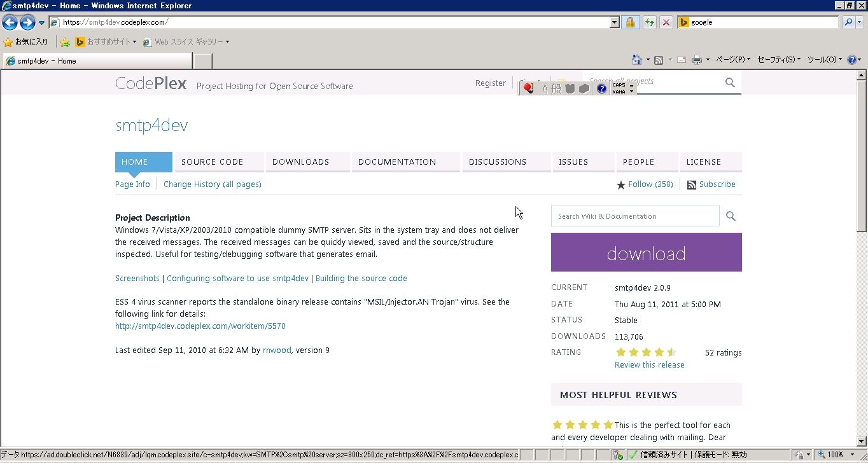Click the Print printer icon
This screenshot has height=463, width=868.
697,60
